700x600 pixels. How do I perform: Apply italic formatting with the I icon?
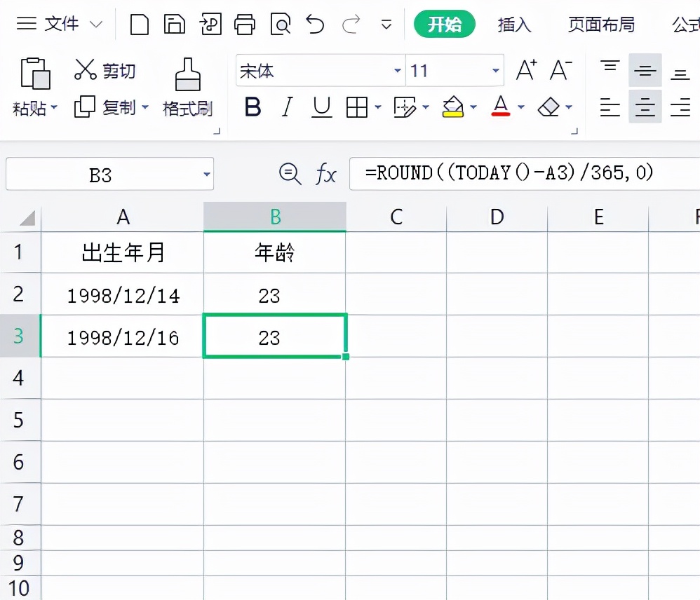pyautogui.click(x=287, y=107)
